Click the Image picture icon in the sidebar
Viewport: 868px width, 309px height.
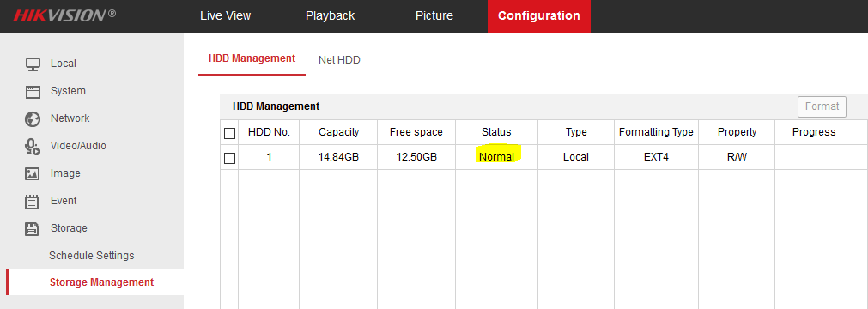(x=33, y=174)
